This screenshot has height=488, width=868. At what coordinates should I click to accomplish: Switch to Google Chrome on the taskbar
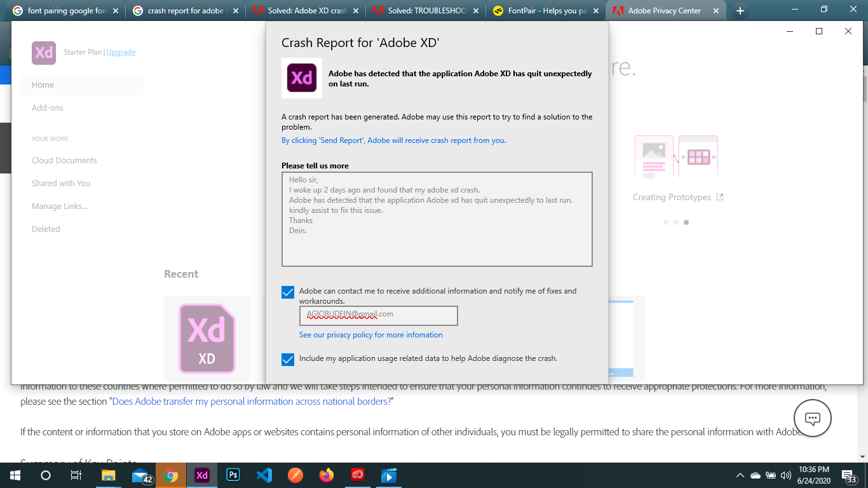pos(171,475)
